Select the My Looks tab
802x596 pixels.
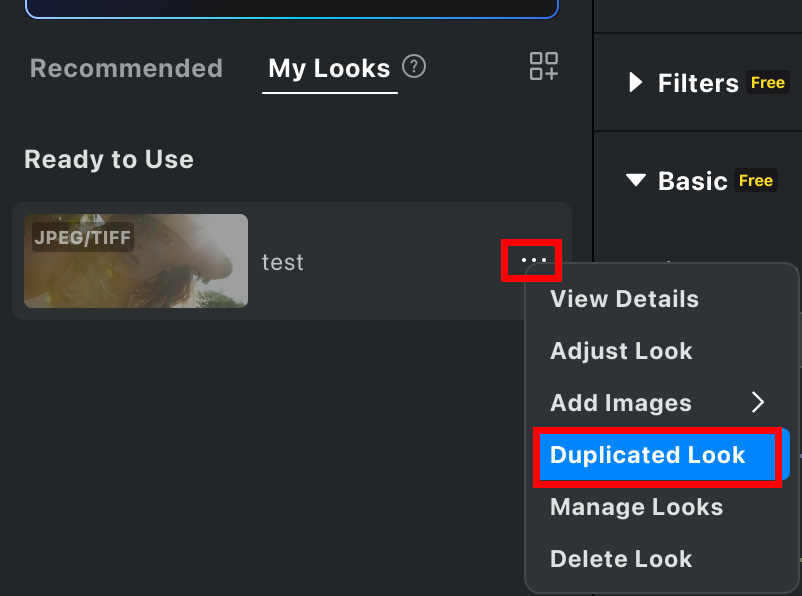pyautogui.click(x=329, y=69)
